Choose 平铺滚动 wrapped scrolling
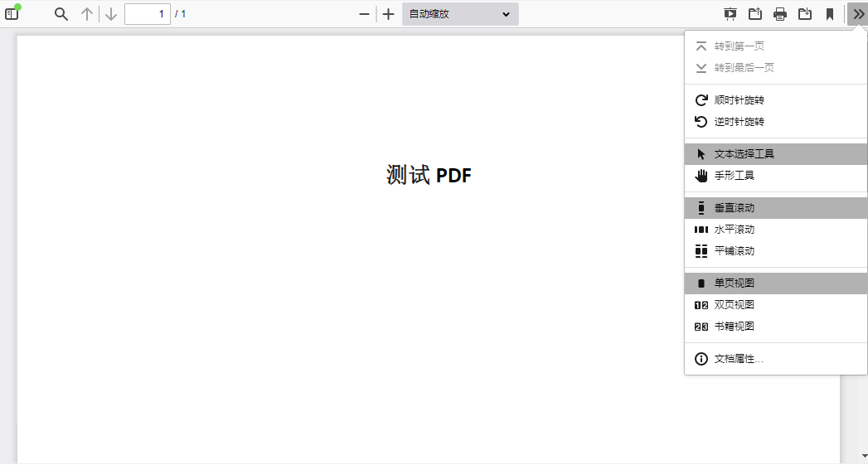 775,251
